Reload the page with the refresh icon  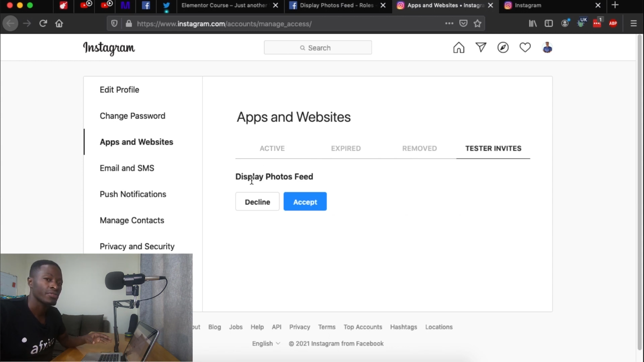tap(43, 23)
